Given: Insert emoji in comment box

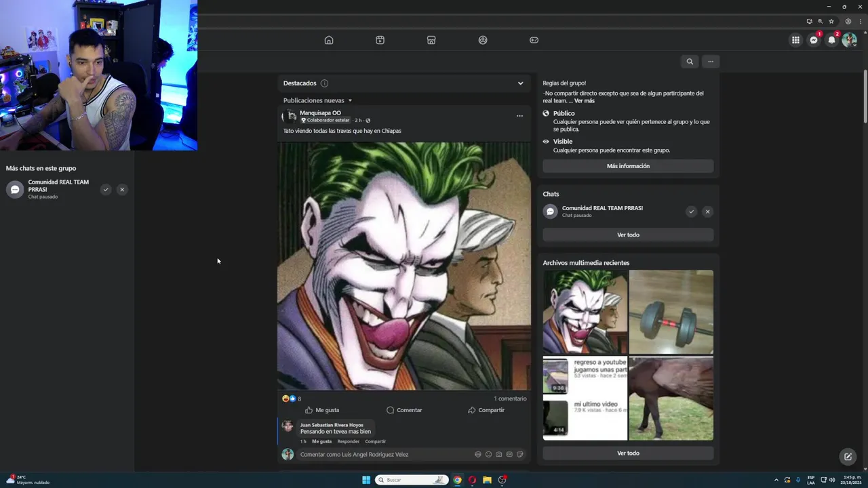Looking at the screenshot, I should 488,454.
